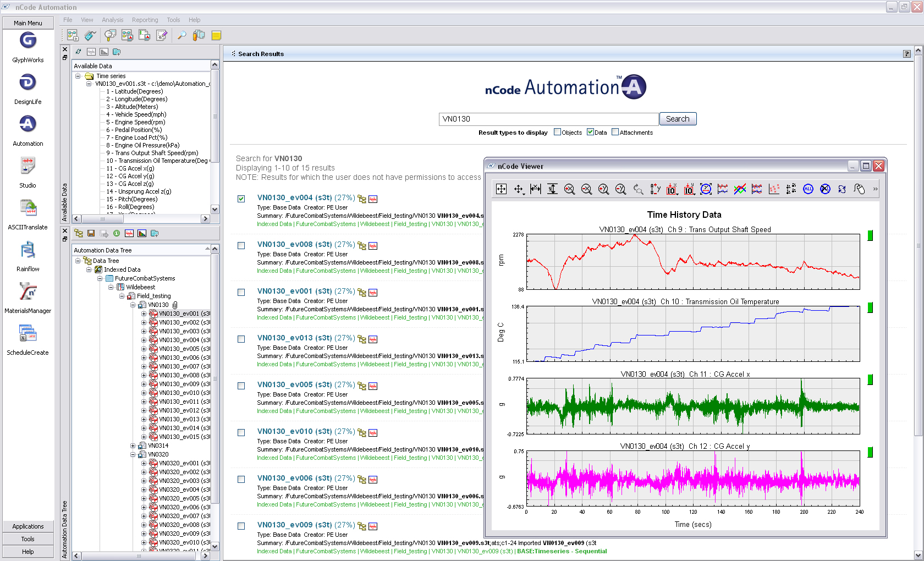Click the Zoom In X magnifier icon
Image resolution: width=924 pixels, height=561 pixels.
click(x=569, y=189)
